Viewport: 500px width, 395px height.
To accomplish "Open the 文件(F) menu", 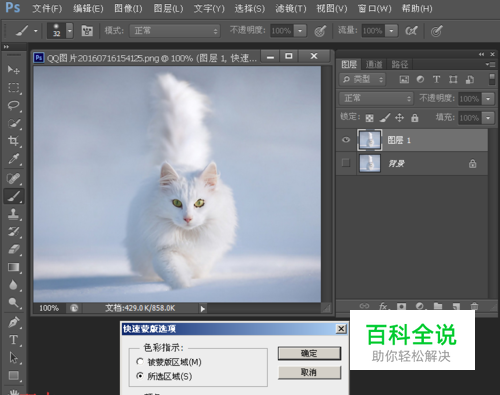I will (47, 8).
